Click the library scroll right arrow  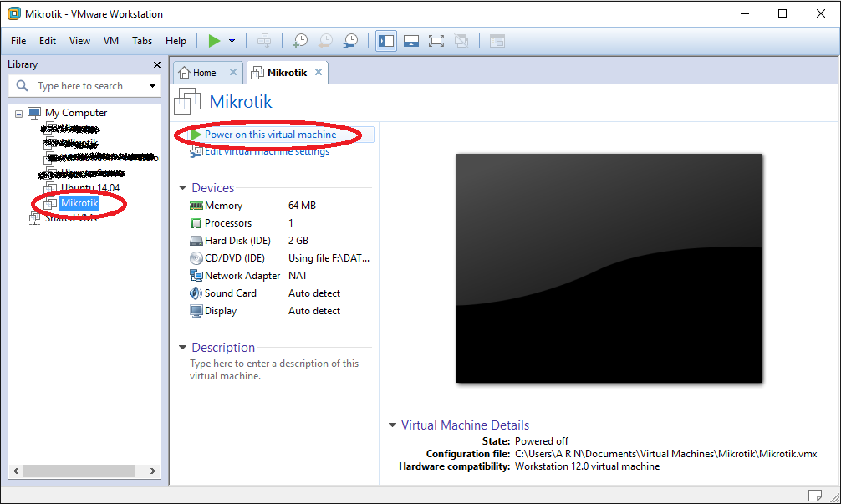pos(153,471)
